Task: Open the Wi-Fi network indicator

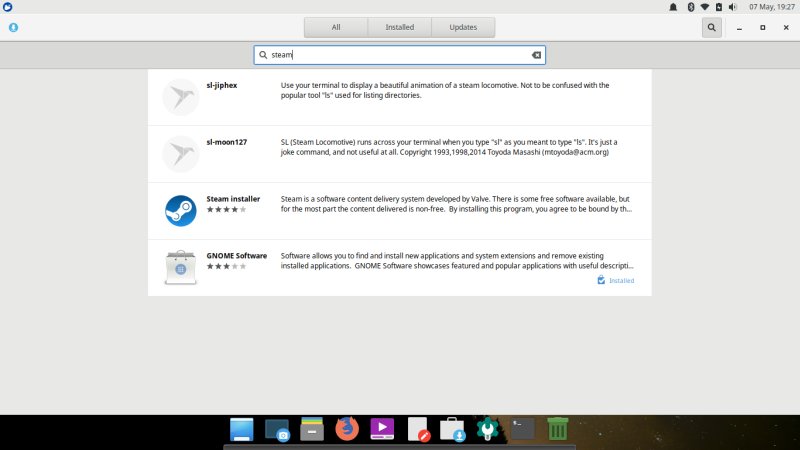Action: 705,7
